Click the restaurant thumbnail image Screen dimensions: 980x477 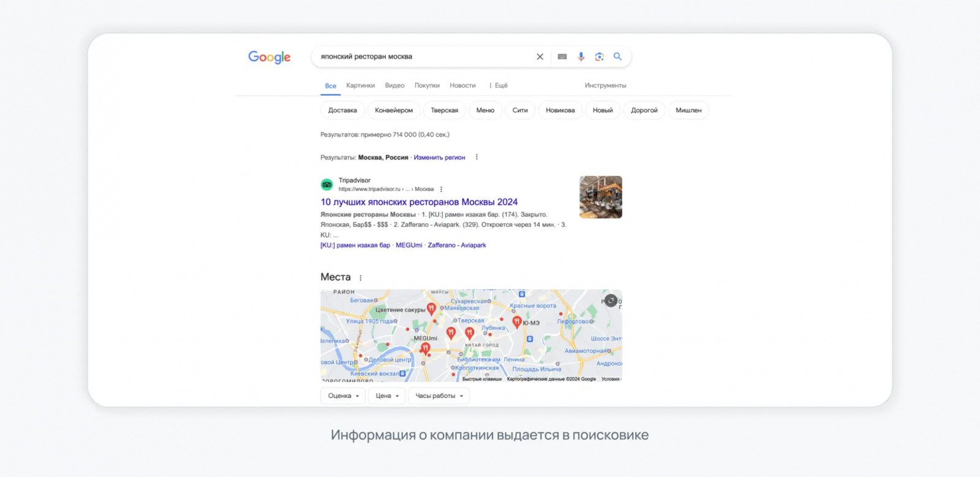[601, 197]
